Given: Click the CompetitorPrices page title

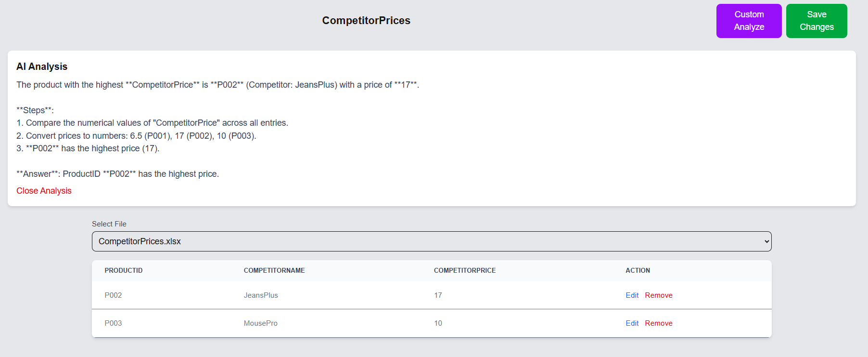Looking at the screenshot, I should tap(366, 21).
